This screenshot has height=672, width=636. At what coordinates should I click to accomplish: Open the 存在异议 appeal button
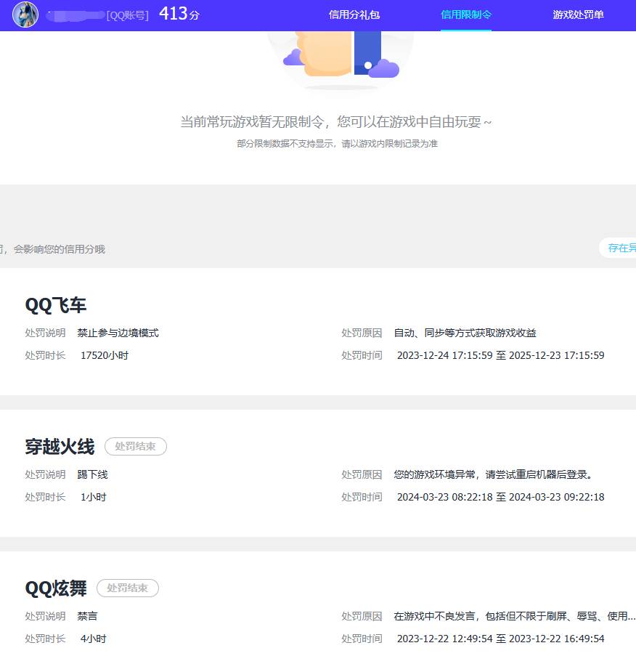[621, 248]
